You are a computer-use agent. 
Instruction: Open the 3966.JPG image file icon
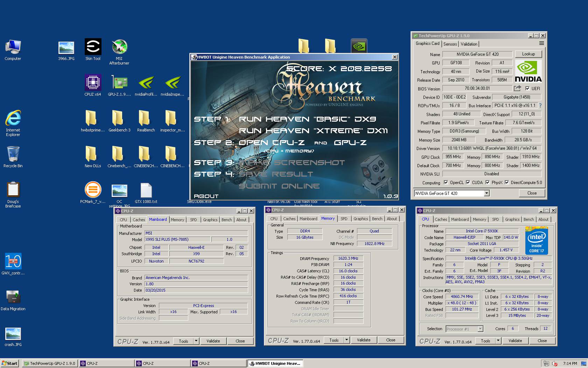(x=66, y=50)
